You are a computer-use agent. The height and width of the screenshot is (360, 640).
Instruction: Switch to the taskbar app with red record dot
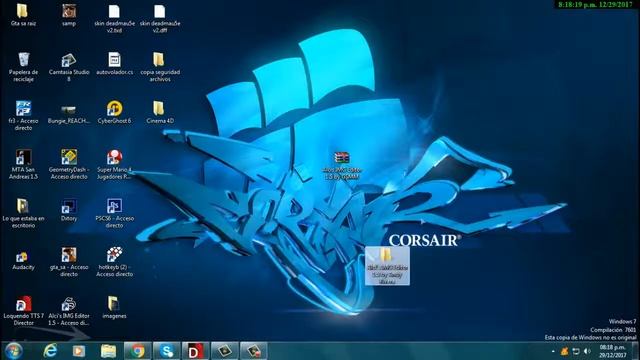pos(253,351)
